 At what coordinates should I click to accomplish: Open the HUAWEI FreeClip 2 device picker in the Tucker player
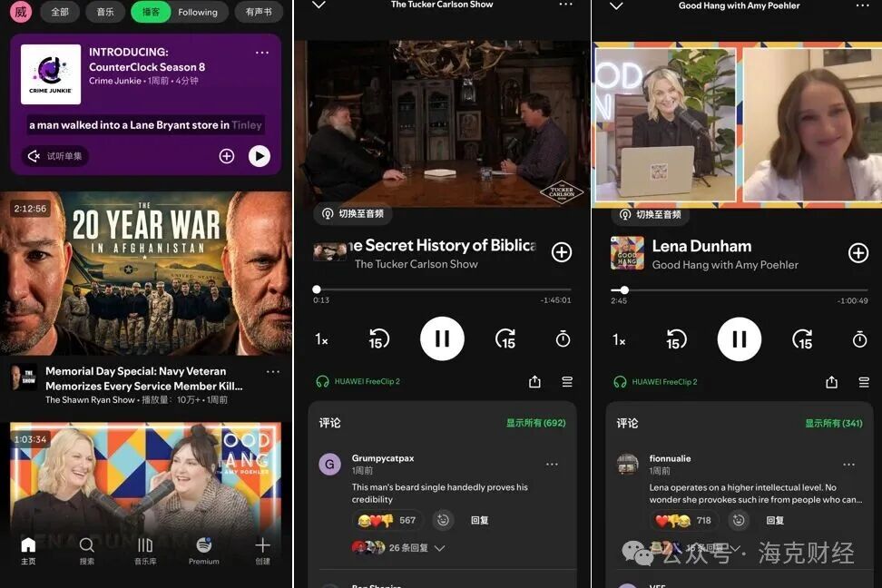(x=358, y=381)
